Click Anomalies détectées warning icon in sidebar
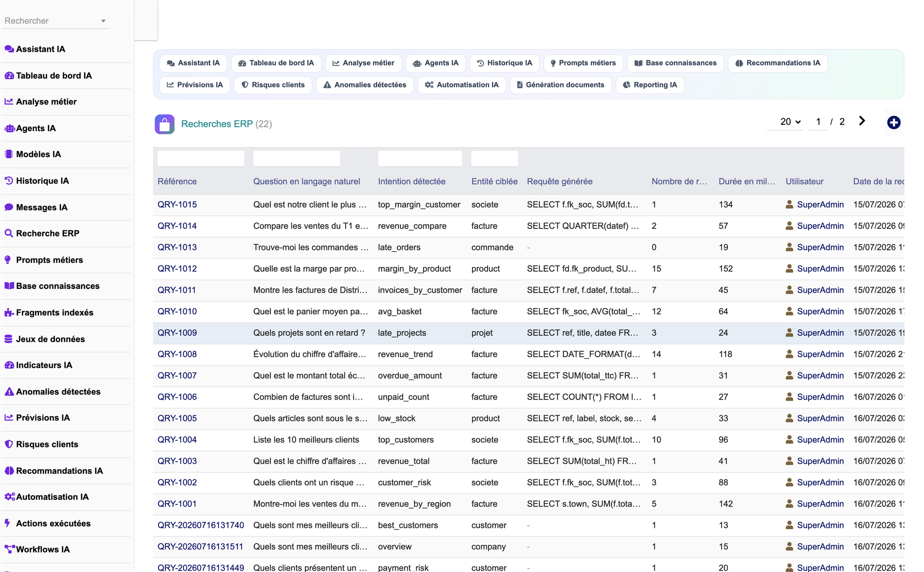This screenshot has height=572, width=924. (x=9, y=391)
